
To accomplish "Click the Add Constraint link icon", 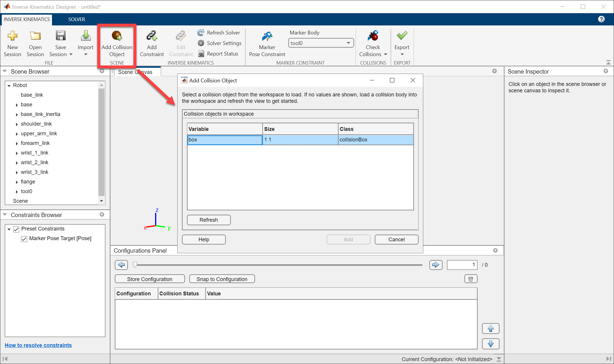I will (x=152, y=36).
